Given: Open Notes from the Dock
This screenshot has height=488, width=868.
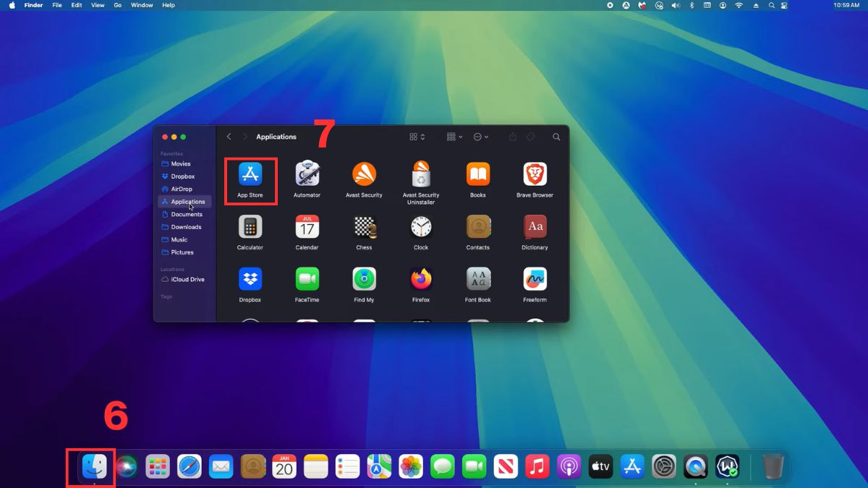Looking at the screenshot, I should [316, 466].
